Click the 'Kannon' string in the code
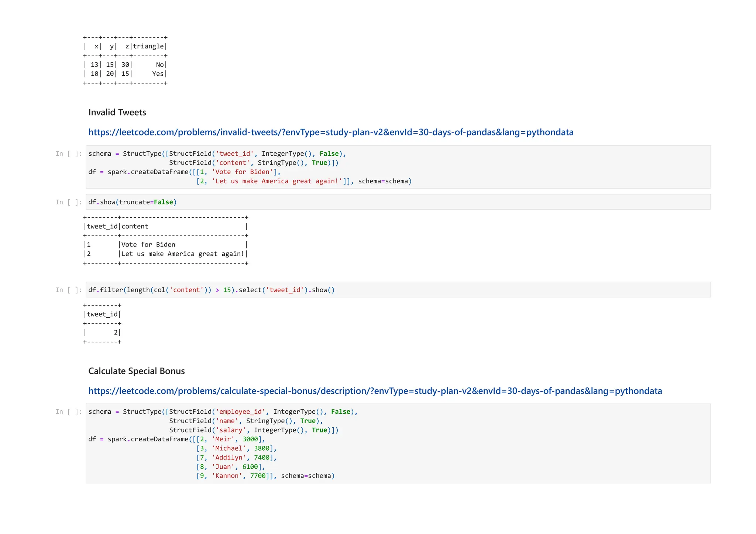This screenshot has height=534, width=756. [x=227, y=476]
